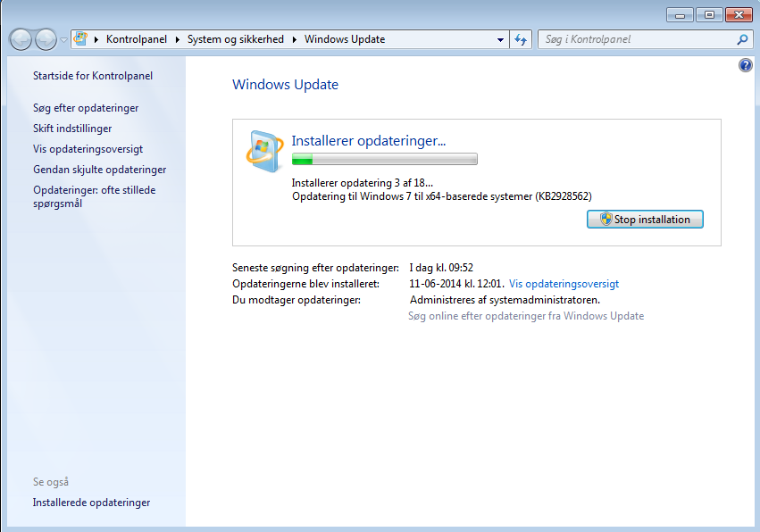760x532 pixels.
Task: Click the Back navigation arrow
Action: [x=21, y=40]
